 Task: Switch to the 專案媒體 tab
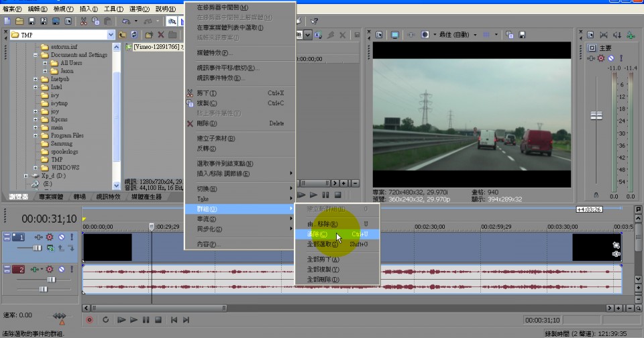click(x=50, y=197)
